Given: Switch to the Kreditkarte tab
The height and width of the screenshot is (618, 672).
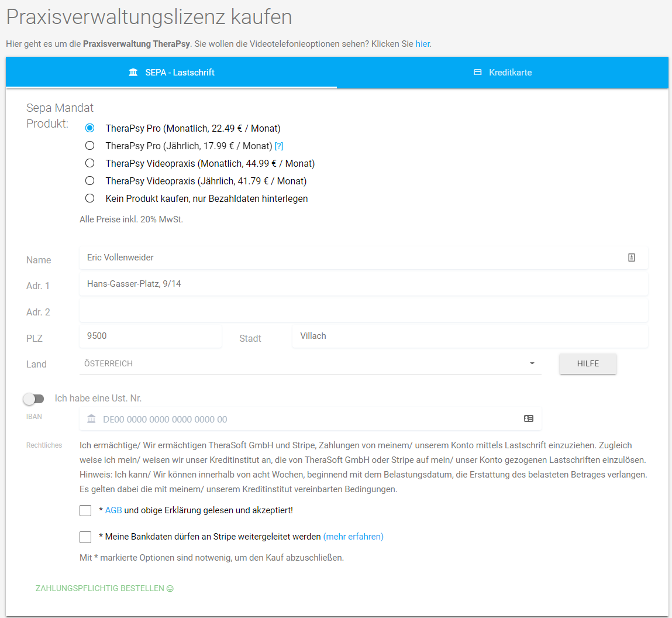Looking at the screenshot, I should (x=503, y=73).
